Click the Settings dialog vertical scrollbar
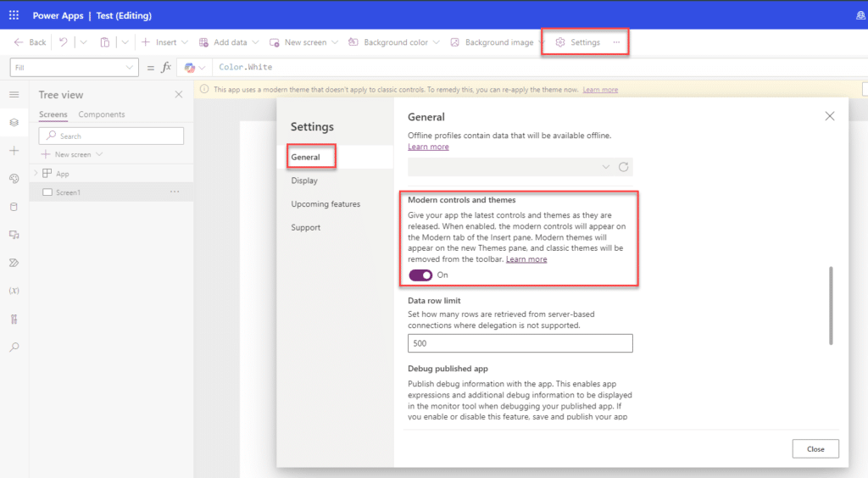Viewport: 868px width, 478px height. click(831, 305)
